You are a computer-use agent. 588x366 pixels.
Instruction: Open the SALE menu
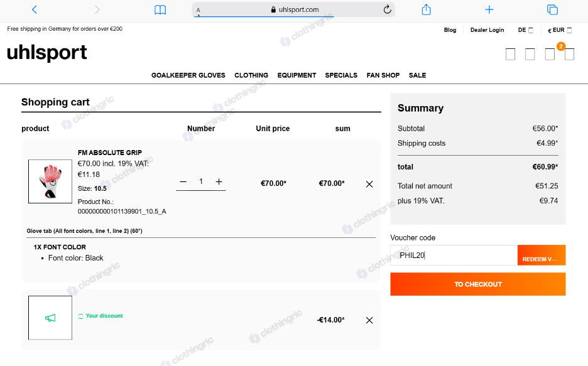pos(417,75)
